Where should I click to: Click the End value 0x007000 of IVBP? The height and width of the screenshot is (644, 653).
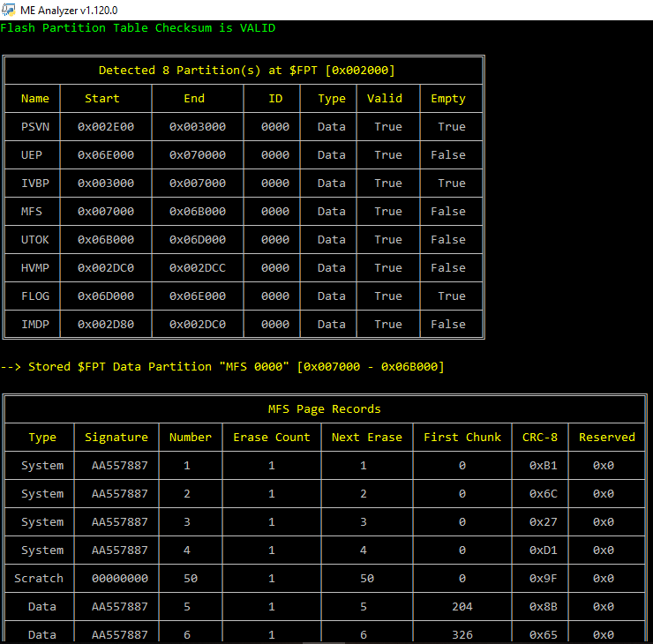[198, 183]
